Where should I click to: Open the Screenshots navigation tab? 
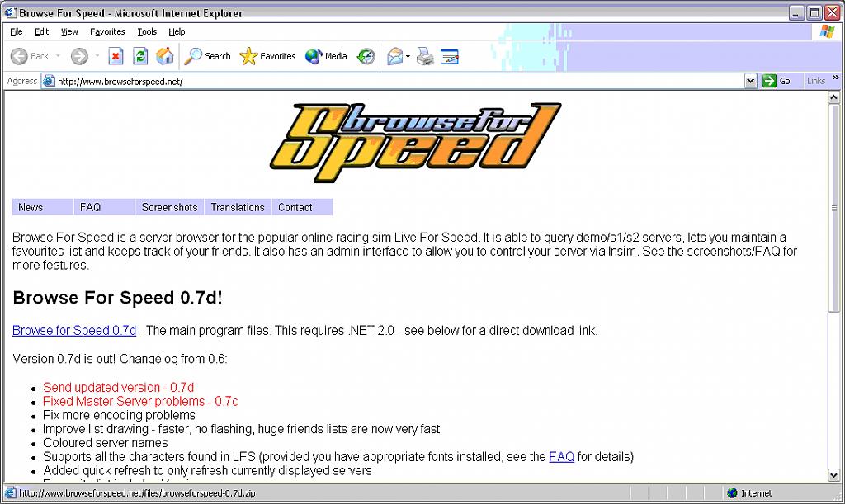pos(169,207)
